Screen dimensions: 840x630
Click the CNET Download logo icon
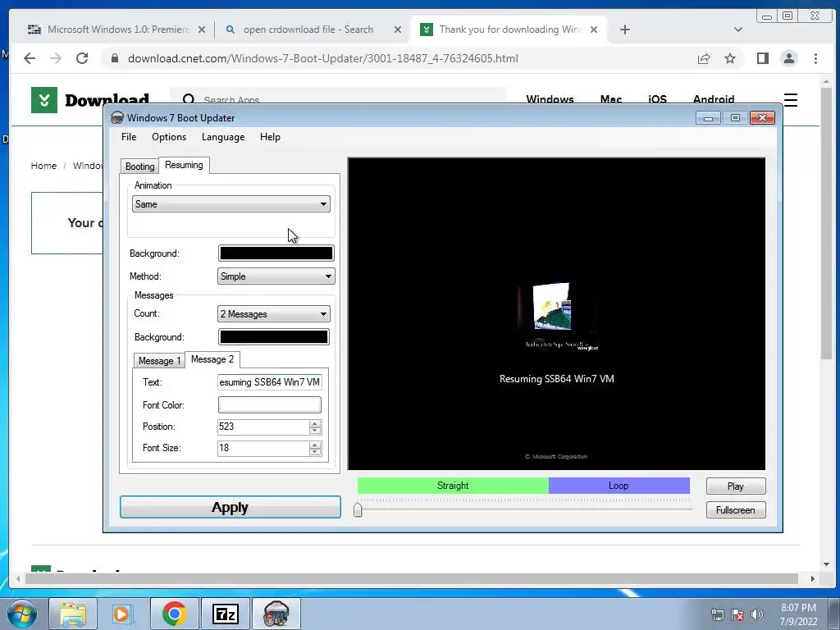tap(44, 99)
